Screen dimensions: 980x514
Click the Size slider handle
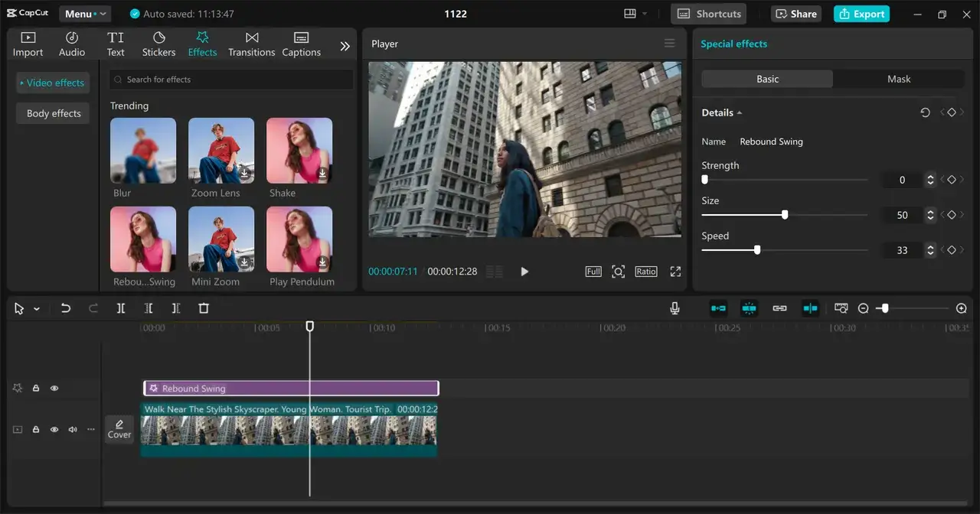[785, 215]
